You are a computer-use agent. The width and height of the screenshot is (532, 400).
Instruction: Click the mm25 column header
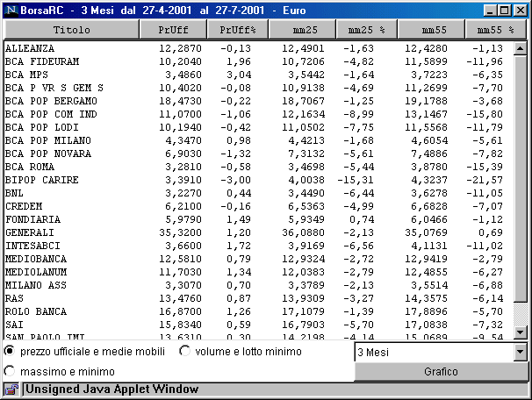coord(302,30)
